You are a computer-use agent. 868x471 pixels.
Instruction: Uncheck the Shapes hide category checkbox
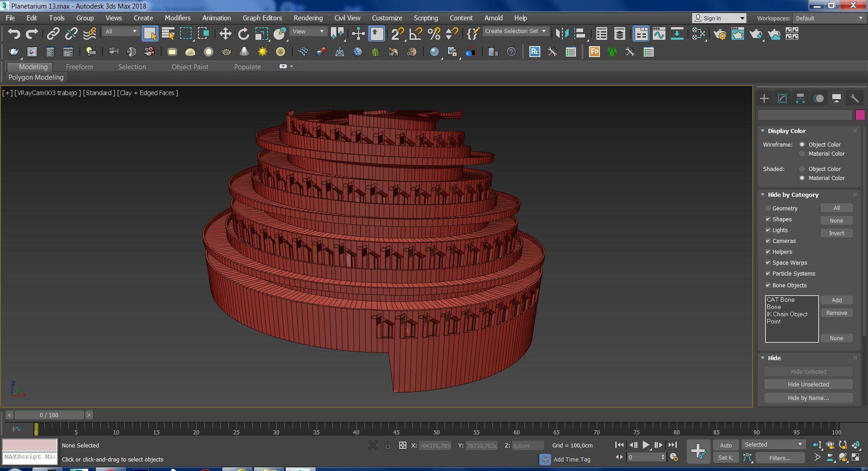768,219
